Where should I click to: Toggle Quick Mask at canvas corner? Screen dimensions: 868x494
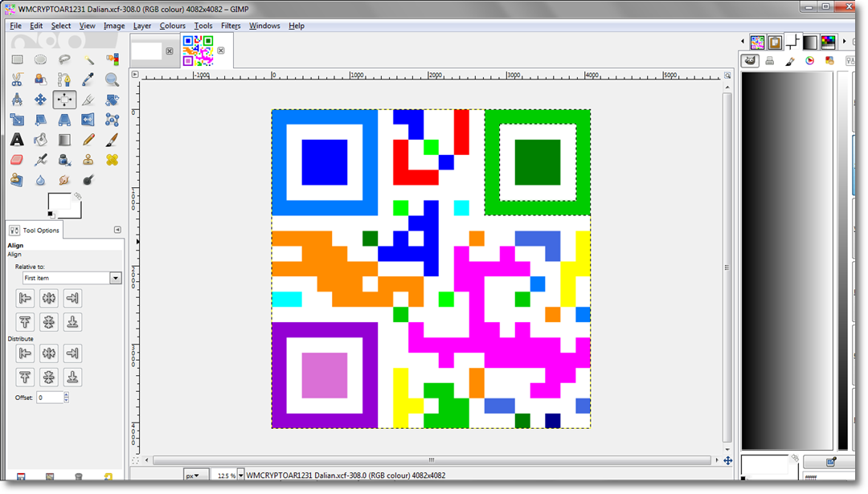[x=135, y=460]
